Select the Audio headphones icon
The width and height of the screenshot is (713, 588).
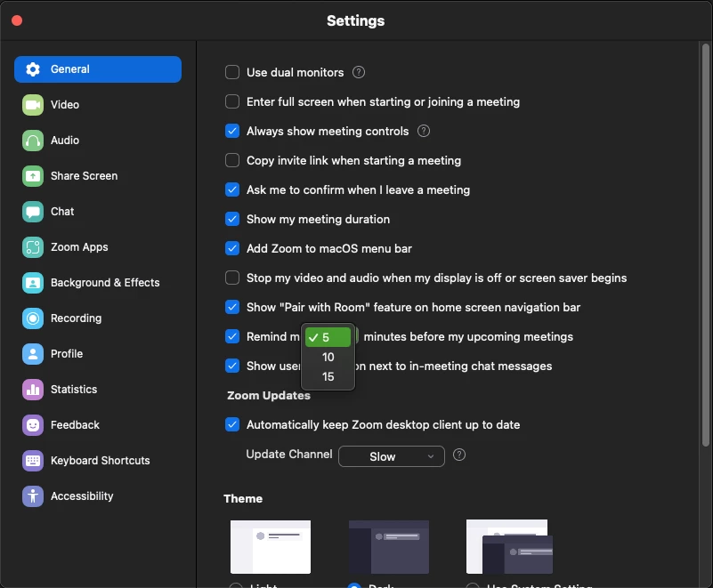33,141
